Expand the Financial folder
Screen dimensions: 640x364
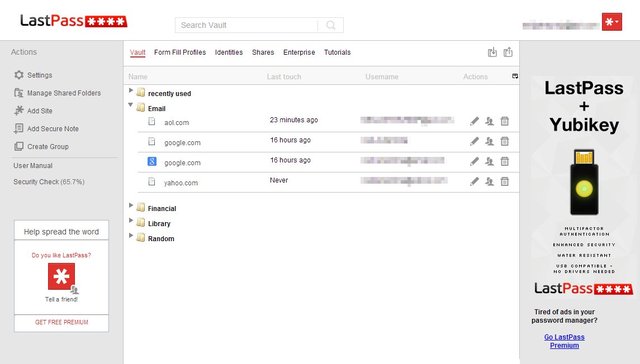pyautogui.click(x=131, y=205)
